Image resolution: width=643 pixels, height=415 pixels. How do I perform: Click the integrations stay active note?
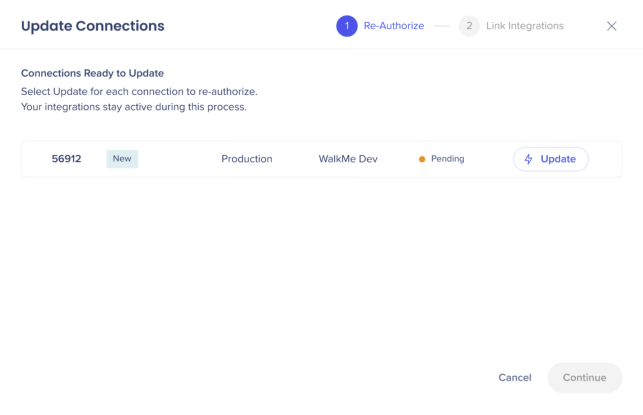pos(134,107)
